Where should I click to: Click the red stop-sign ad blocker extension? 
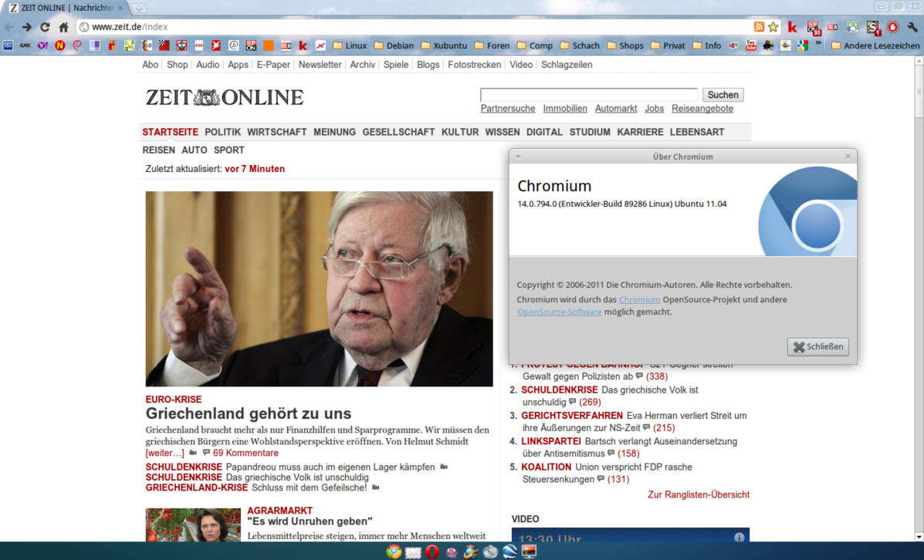[x=893, y=26]
